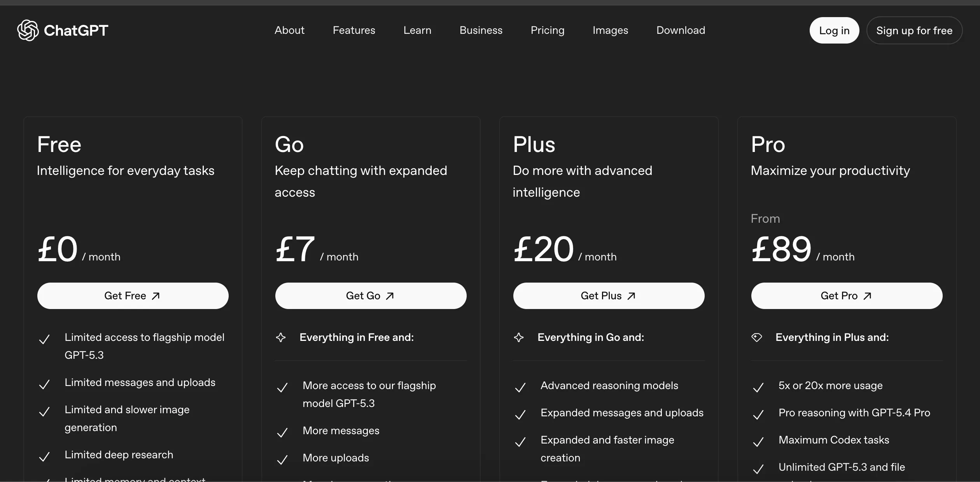Click the checkmark beside More uploads
This screenshot has width=980, height=482.
pyautogui.click(x=283, y=460)
